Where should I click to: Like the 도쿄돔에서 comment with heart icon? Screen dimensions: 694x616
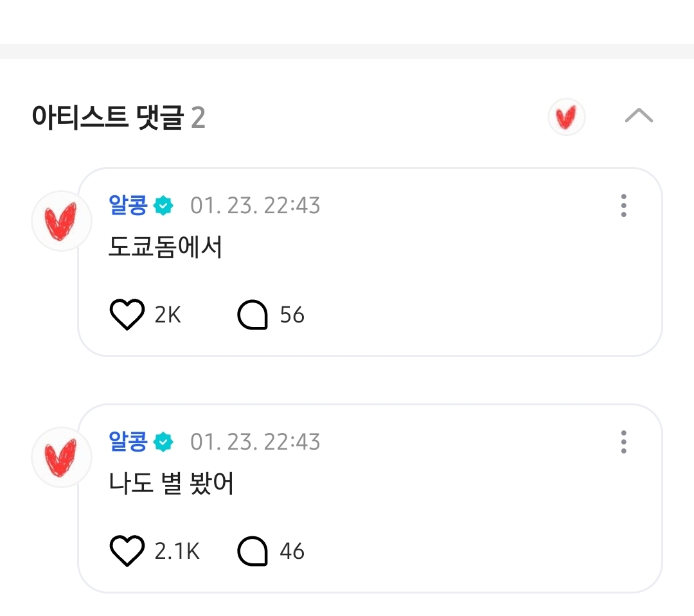[127, 315]
